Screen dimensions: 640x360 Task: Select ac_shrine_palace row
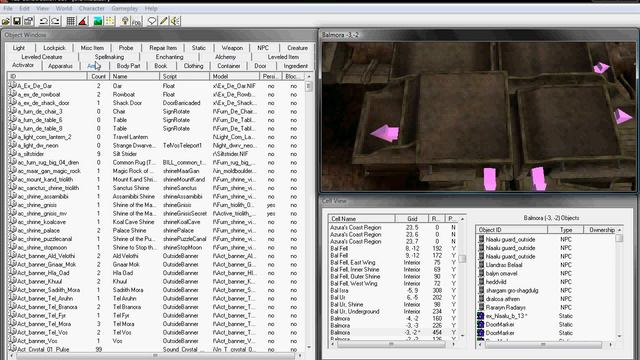[x=156, y=230]
